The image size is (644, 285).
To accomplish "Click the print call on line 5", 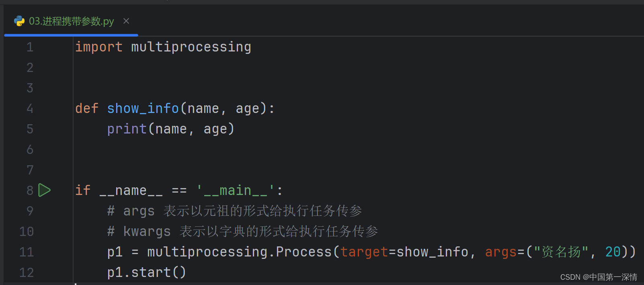I will click(126, 129).
